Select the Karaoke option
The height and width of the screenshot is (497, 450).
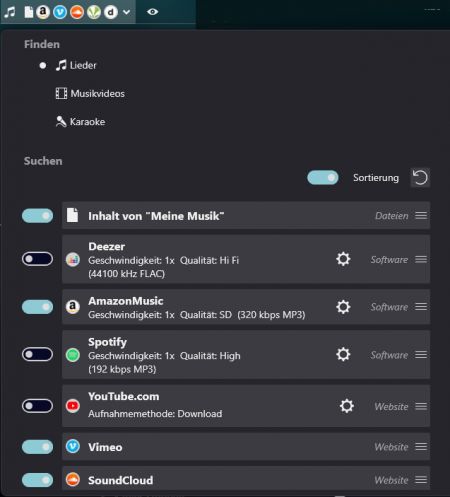[x=80, y=122]
